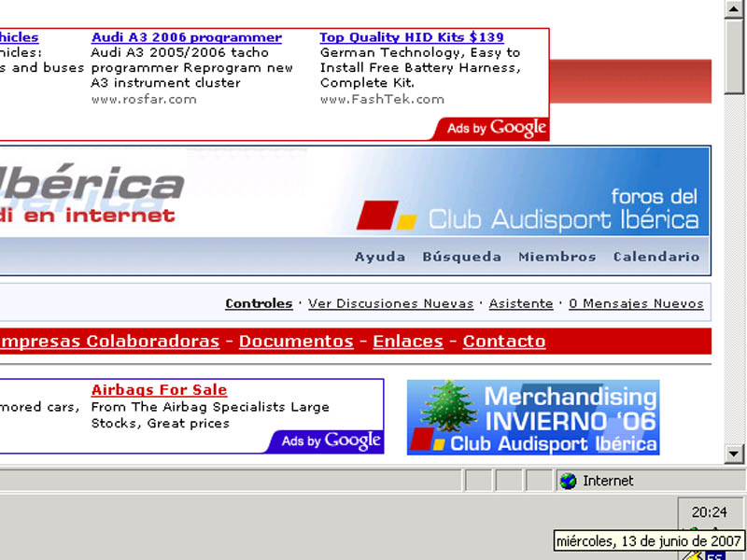This screenshot has height=560, width=747.
Task: Click the scrollbar down arrow
Action: [734, 454]
